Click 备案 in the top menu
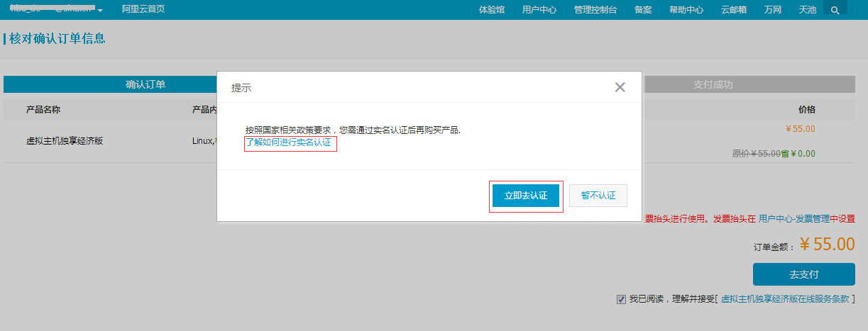The width and height of the screenshot is (868, 331). [x=642, y=10]
